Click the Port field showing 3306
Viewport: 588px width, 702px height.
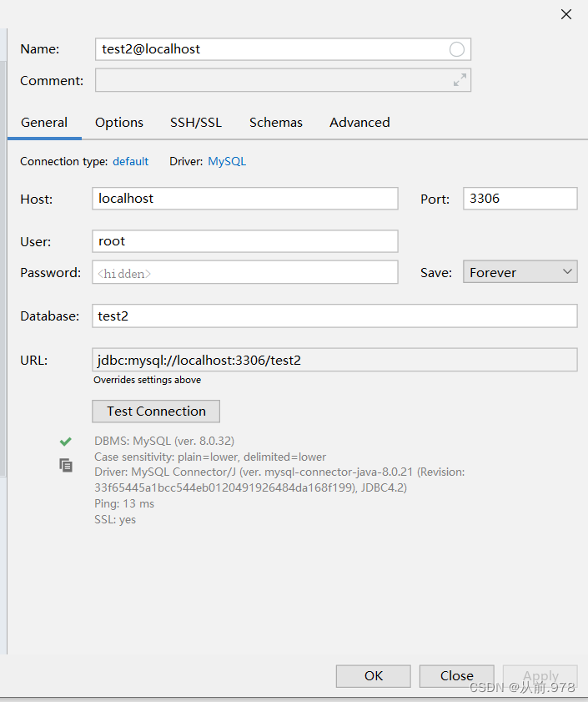point(520,199)
